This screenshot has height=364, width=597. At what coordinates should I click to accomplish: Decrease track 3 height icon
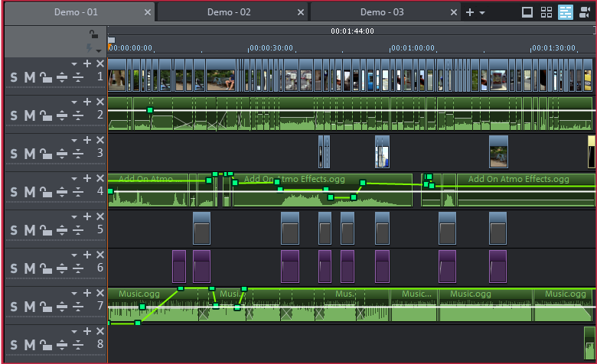[x=78, y=154]
